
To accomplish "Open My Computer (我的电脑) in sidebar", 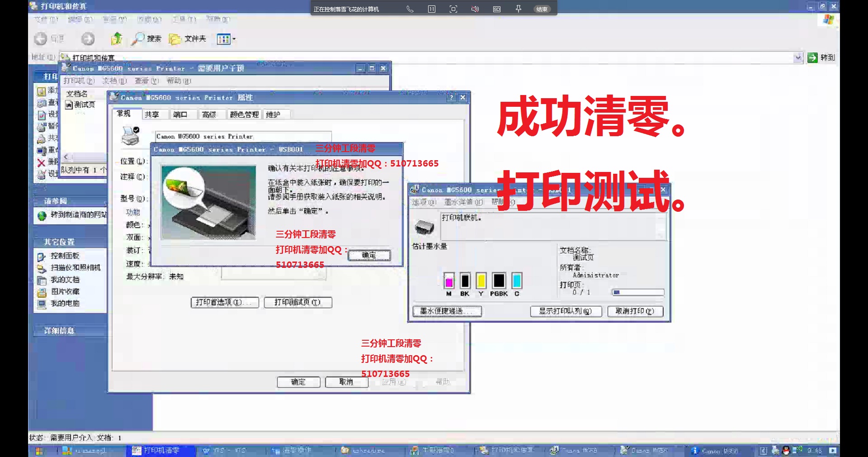I will coord(65,304).
